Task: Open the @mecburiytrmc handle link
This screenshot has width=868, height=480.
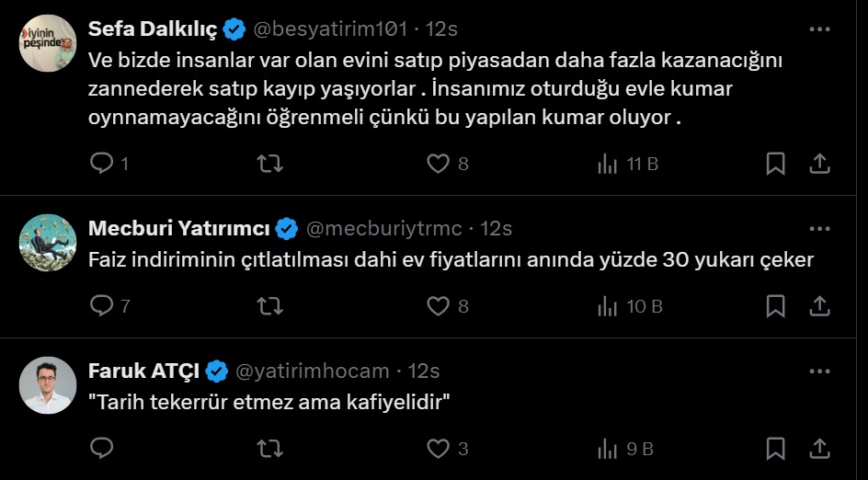Action: (x=384, y=228)
